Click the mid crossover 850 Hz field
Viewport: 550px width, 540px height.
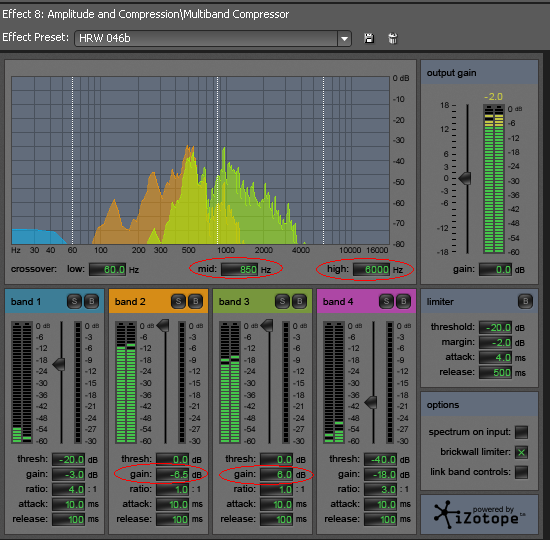(239, 269)
